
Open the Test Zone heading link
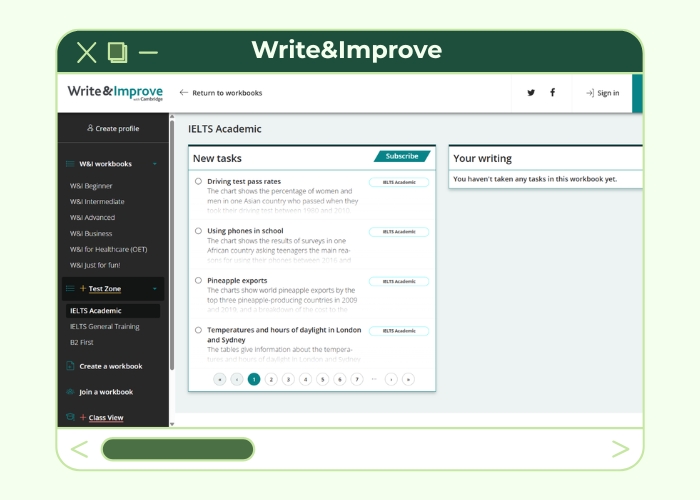[x=105, y=289]
